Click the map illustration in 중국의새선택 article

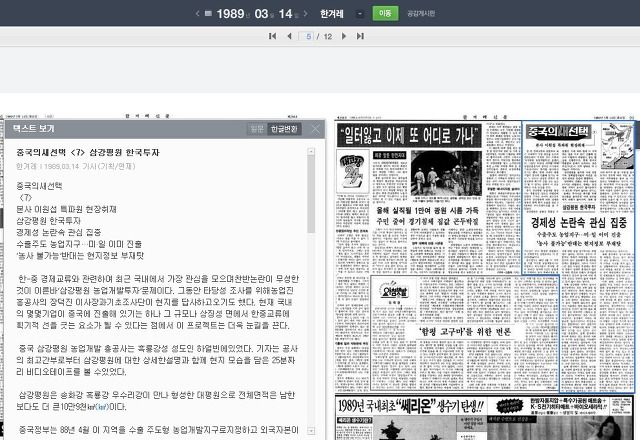[x=617, y=146]
